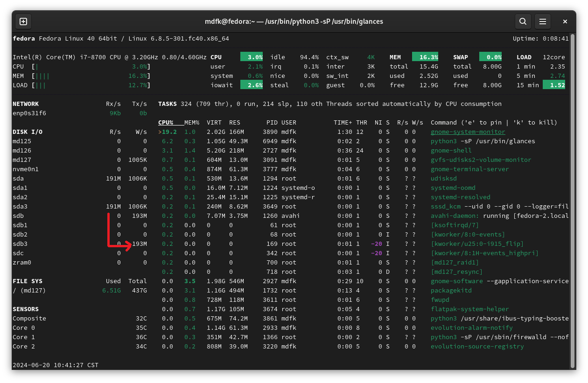This screenshot has height=383, width=588.
Task: Close the terminal window
Action: coord(565,21)
